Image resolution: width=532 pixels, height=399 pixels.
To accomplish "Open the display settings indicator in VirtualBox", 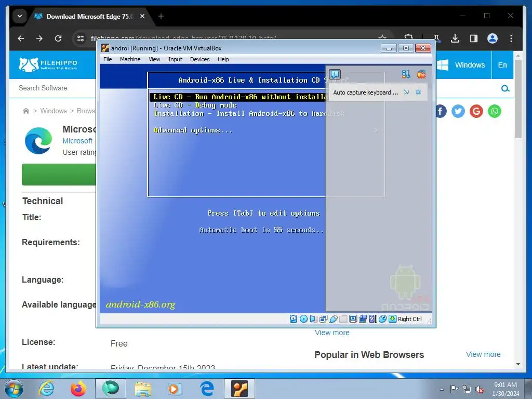I will (353, 319).
